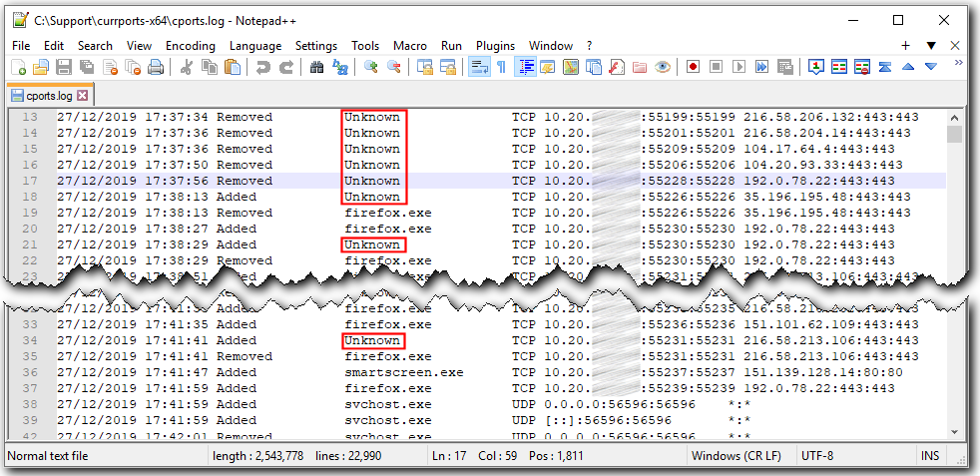The image size is (980, 476).
Task: Close the cports.log tab
Action: point(83,96)
